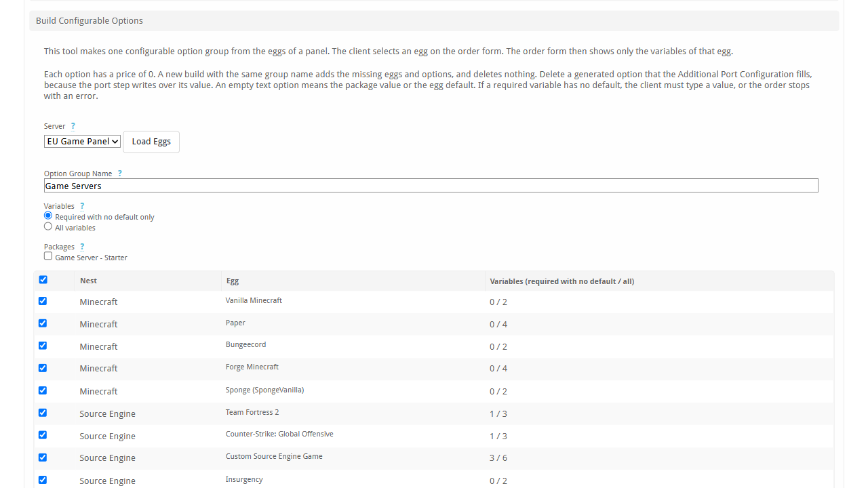This screenshot has height=488, width=868.
Task: Click the 'Insurgency' egg name
Action: pyautogui.click(x=244, y=480)
